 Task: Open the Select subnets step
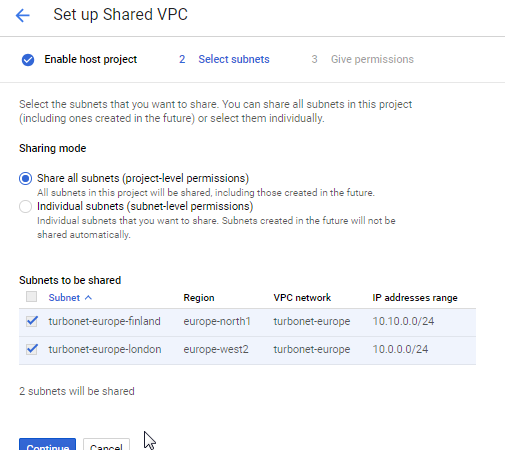pyautogui.click(x=234, y=59)
